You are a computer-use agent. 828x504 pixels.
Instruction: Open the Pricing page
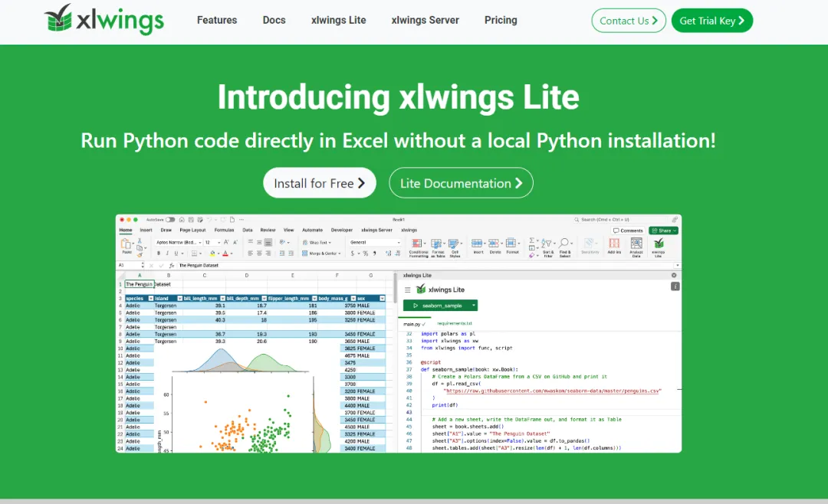point(501,20)
